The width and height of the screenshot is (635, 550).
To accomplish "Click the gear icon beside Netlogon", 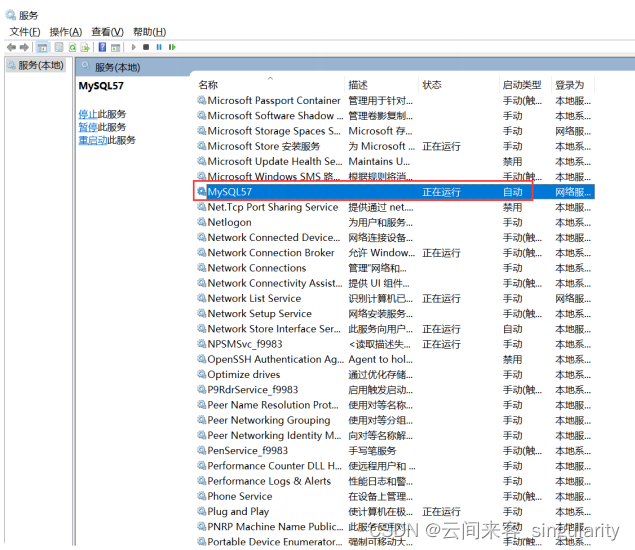I will (201, 222).
